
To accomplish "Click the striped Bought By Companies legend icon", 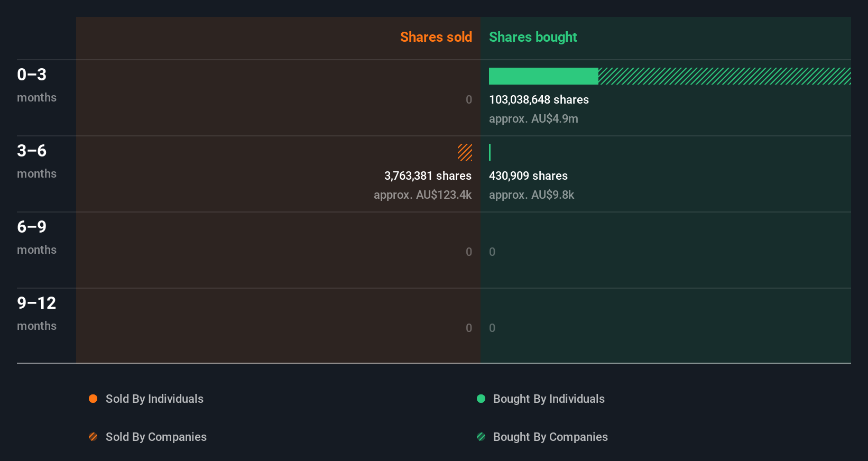I will click(481, 437).
